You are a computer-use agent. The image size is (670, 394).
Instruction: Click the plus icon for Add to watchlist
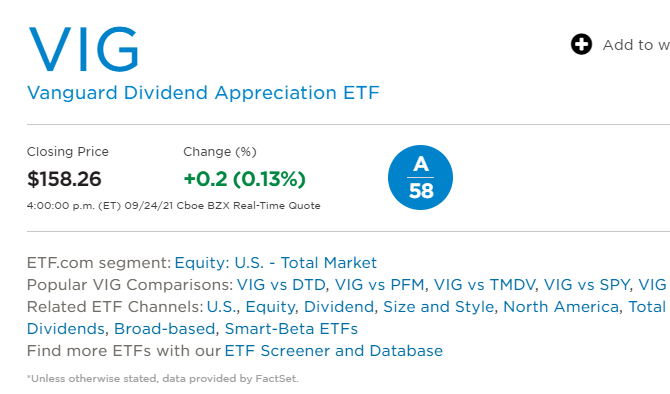pos(581,44)
